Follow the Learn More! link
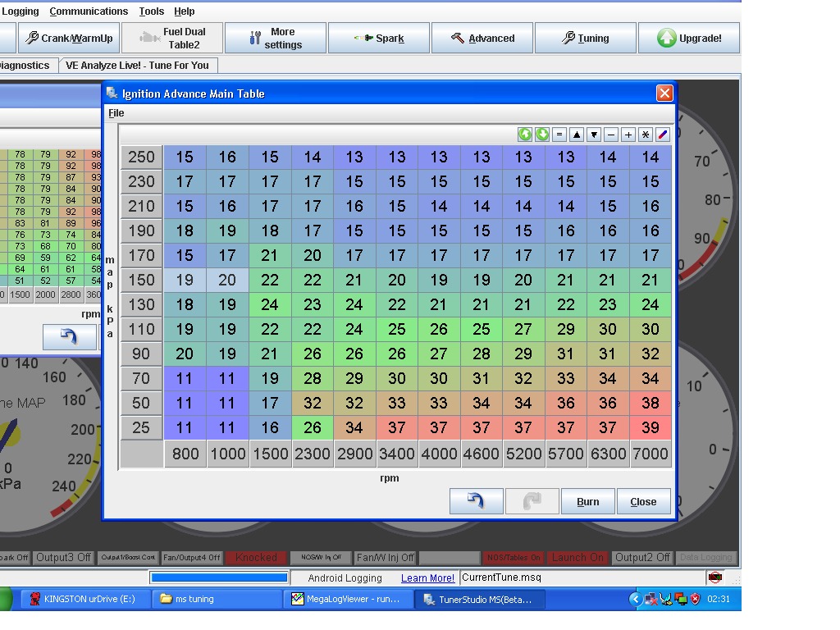The width and height of the screenshot is (840, 630). [427, 578]
